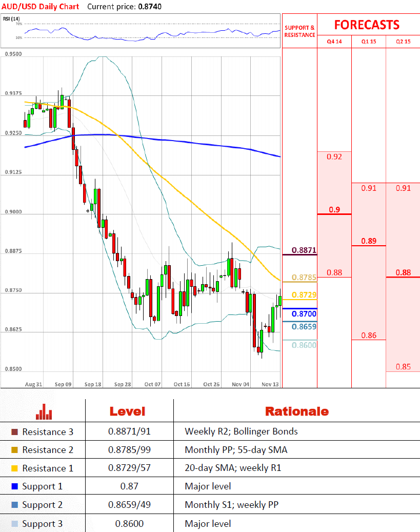Click the 20-day SMA; weekly R1 rationale

pos(233,468)
